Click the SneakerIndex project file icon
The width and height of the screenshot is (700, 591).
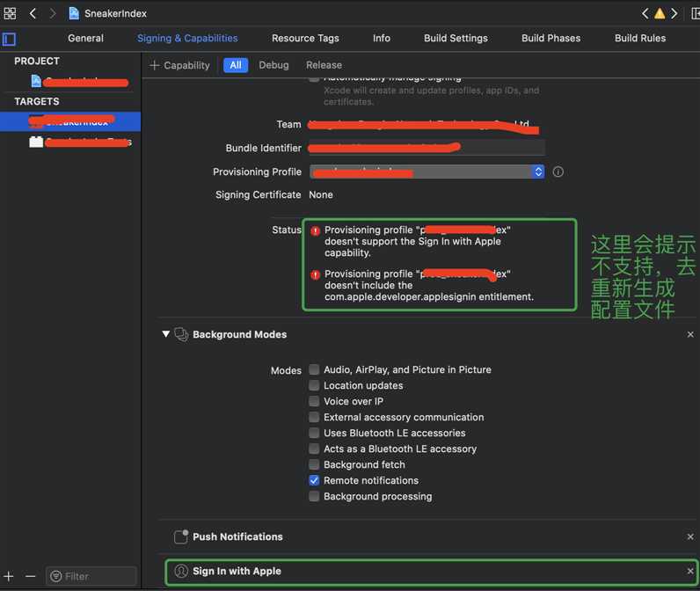tap(74, 13)
